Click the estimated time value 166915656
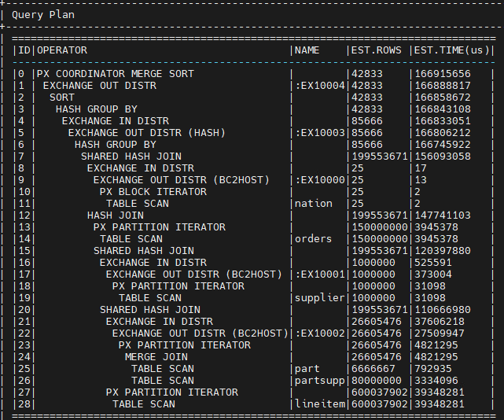This screenshot has width=504, height=420. (x=443, y=74)
